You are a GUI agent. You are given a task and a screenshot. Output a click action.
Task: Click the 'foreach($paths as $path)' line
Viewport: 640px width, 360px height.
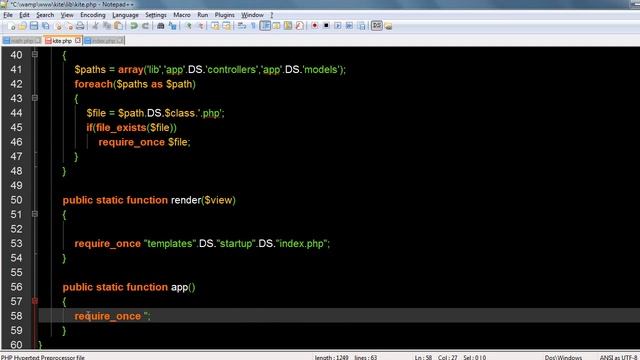click(x=135, y=84)
